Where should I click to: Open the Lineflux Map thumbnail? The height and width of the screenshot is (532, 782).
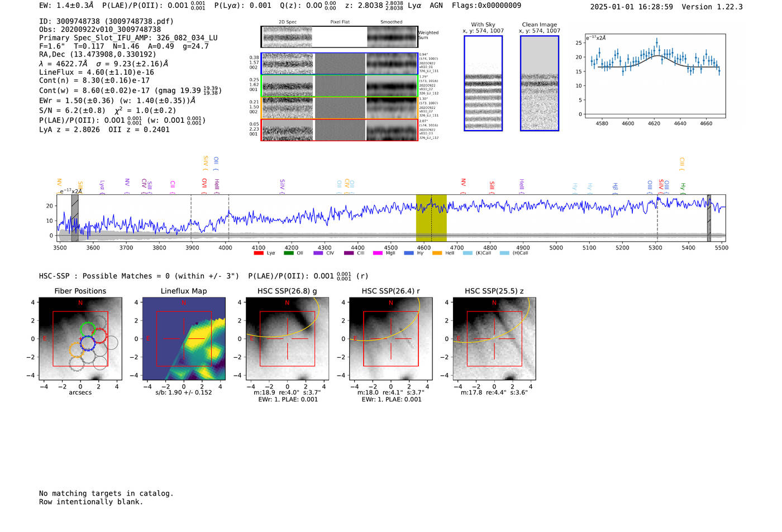184,339
